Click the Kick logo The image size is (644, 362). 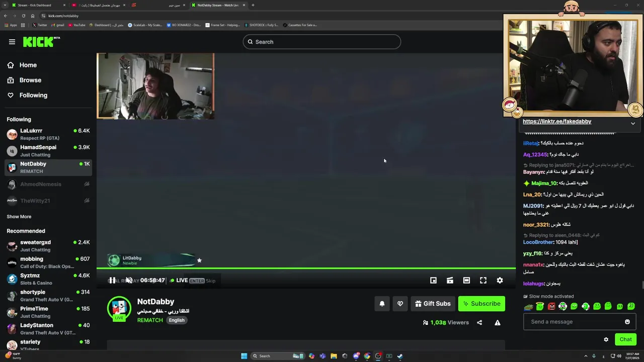coord(41,42)
